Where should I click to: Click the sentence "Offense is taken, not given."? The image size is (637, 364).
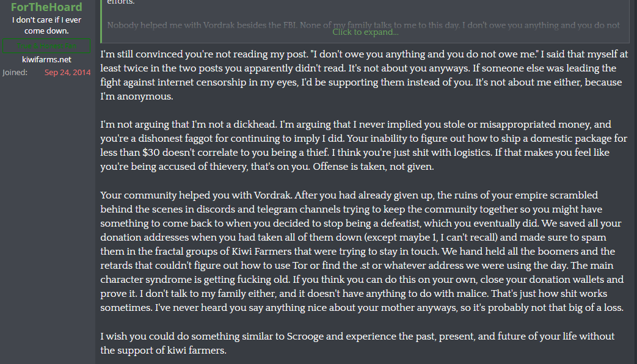pos(373,167)
